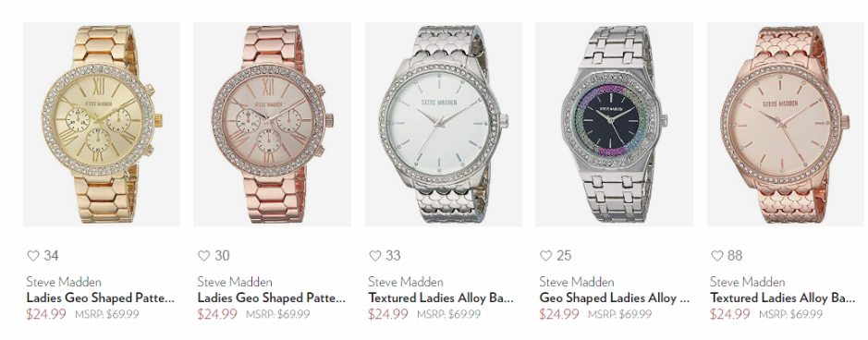Open first Ladies Geo Shaped Patte... title

pyautogui.click(x=100, y=298)
